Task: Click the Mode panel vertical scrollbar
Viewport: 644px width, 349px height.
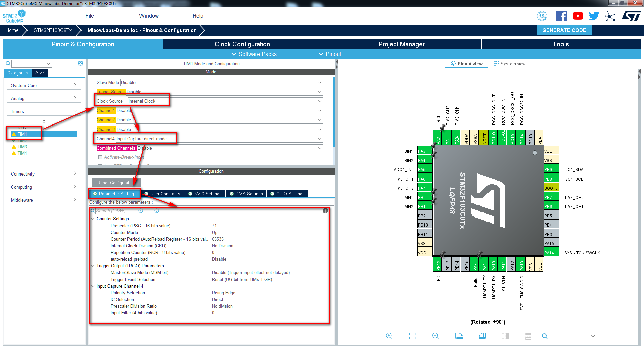Action: (334, 112)
